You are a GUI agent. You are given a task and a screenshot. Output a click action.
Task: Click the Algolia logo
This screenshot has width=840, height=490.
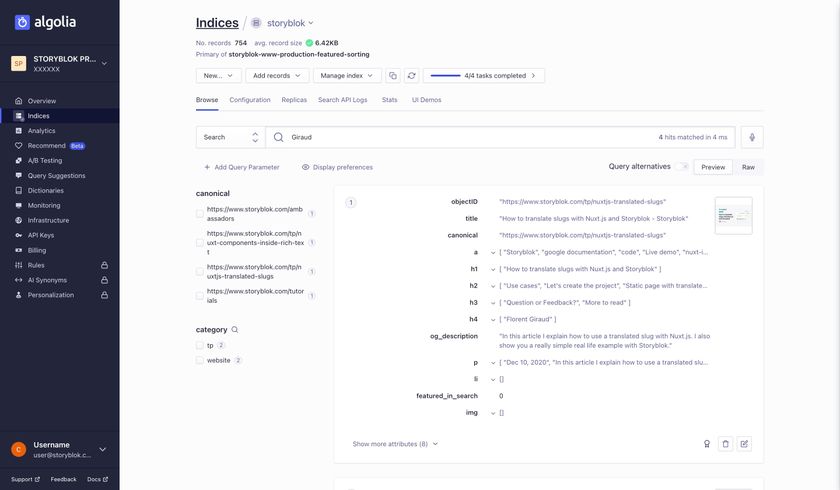45,22
